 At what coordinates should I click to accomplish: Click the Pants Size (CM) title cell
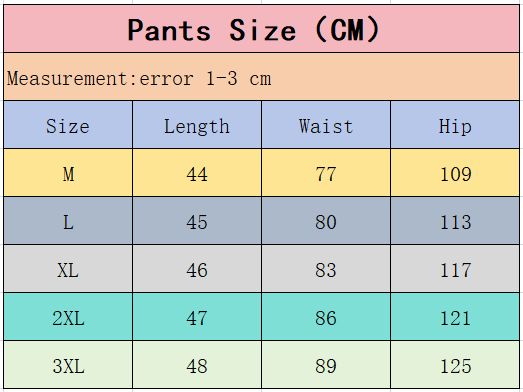[262, 29]
